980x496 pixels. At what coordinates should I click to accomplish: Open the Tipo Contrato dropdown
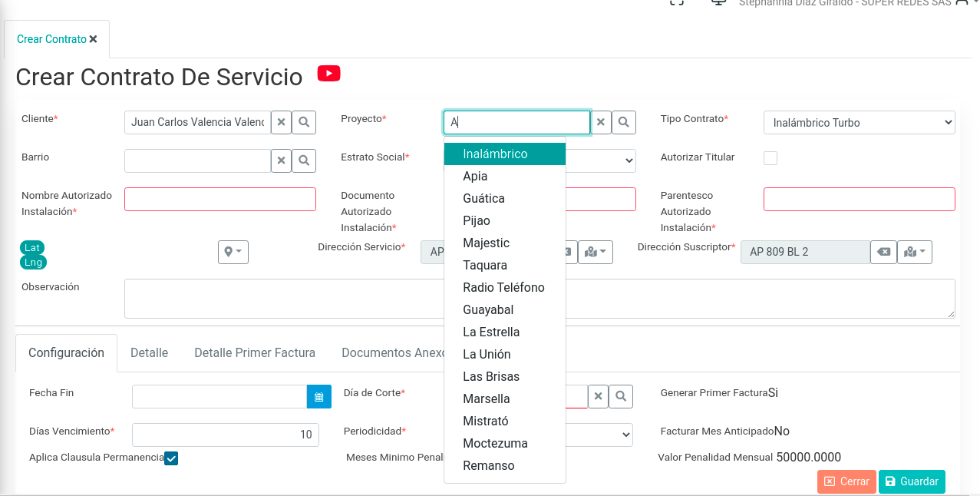tap(860, 123)
